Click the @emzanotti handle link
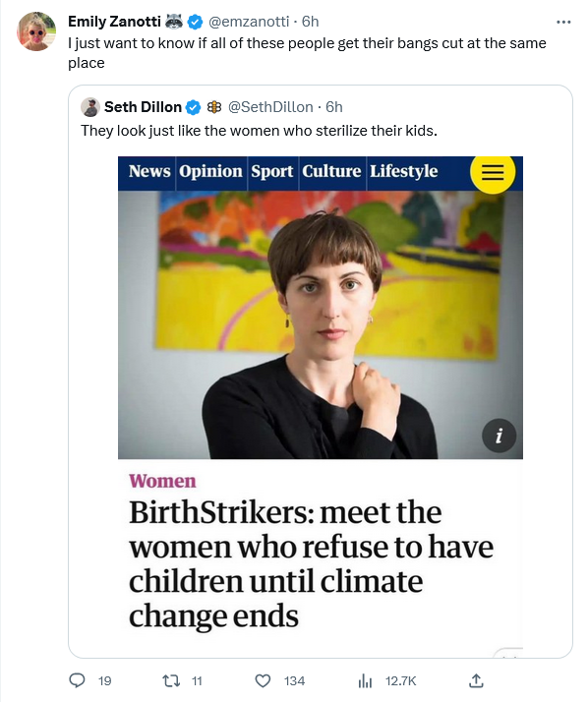This screenshot has height=702, width=588. (x=249, y=22)
